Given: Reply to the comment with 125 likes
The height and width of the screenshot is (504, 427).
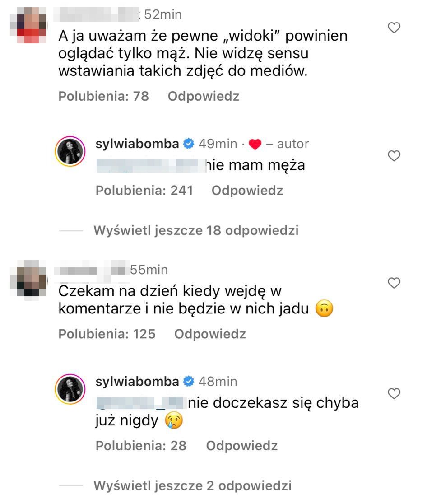Looking at the screenshot, I should [x=210, y=334].
